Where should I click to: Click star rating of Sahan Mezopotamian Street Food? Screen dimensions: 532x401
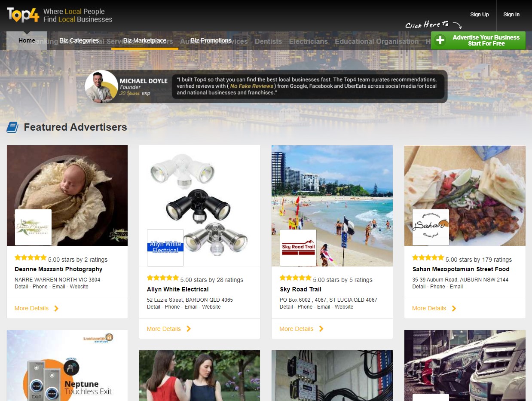pos(428,258)
